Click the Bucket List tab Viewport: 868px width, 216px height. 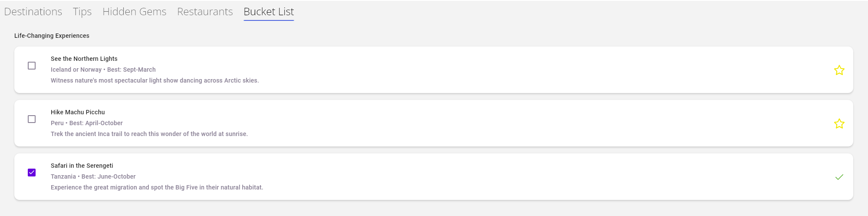[x=269, y=12]
